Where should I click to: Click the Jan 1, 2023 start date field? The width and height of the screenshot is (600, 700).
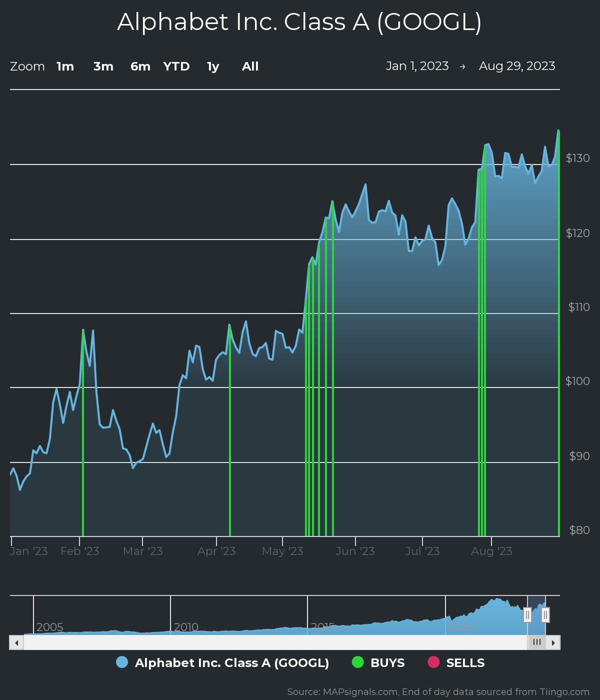click(x=417, y=66)
